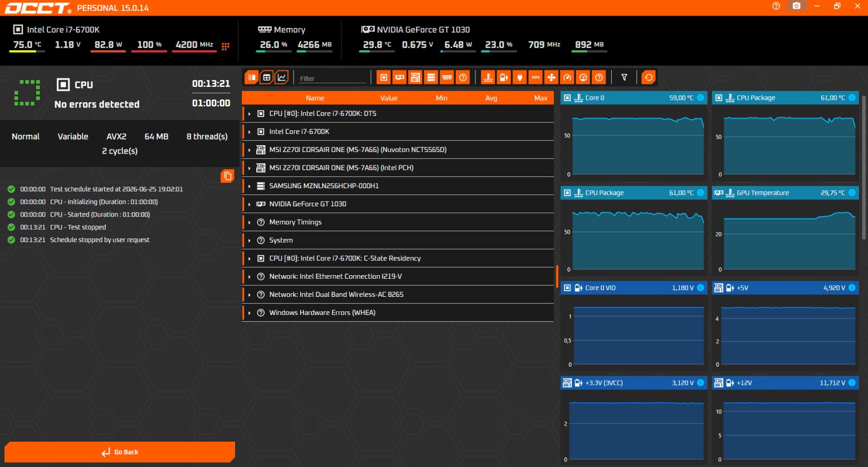868x467 pixels.
Task: Toggle storage sensors filter icon
Action: pos(431,78)
